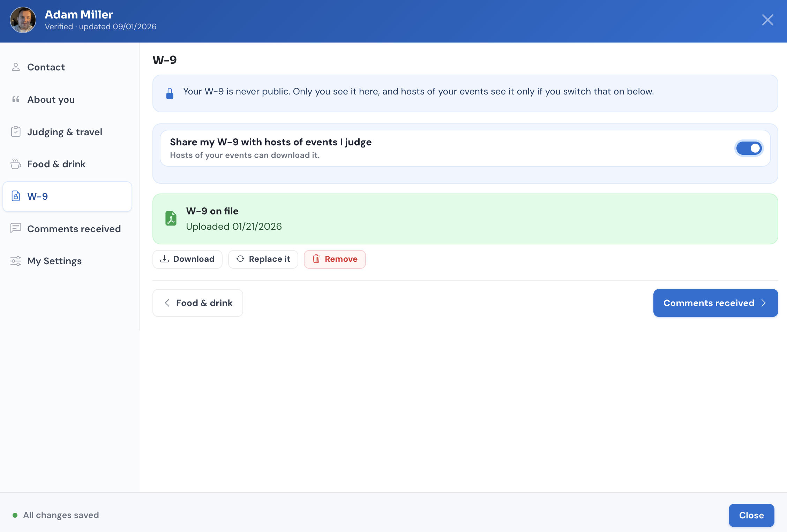Click the green saved status dot

pos(15,515)
